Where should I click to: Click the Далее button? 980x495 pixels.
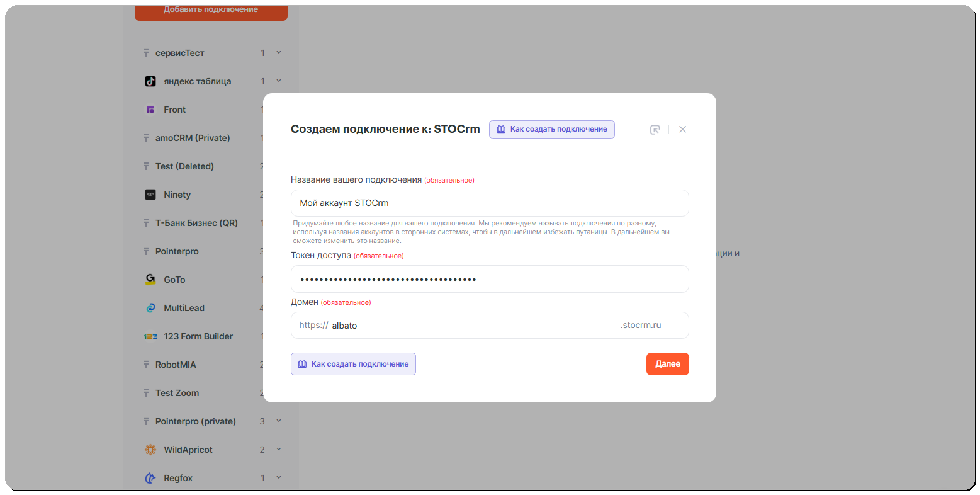667,363
